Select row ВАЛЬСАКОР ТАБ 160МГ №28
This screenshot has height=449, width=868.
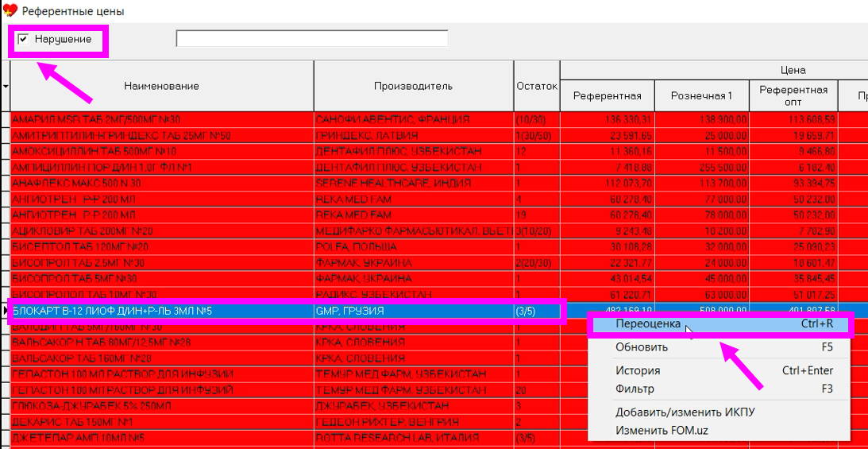click(x=162, y=358)
